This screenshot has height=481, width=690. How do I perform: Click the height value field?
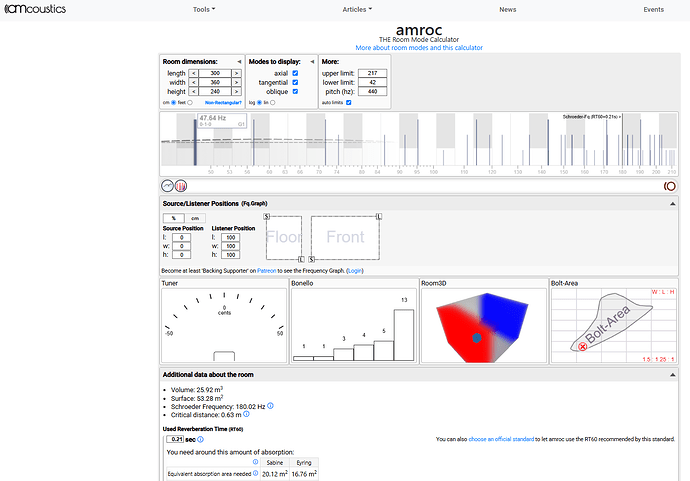[x=215, y=92]
